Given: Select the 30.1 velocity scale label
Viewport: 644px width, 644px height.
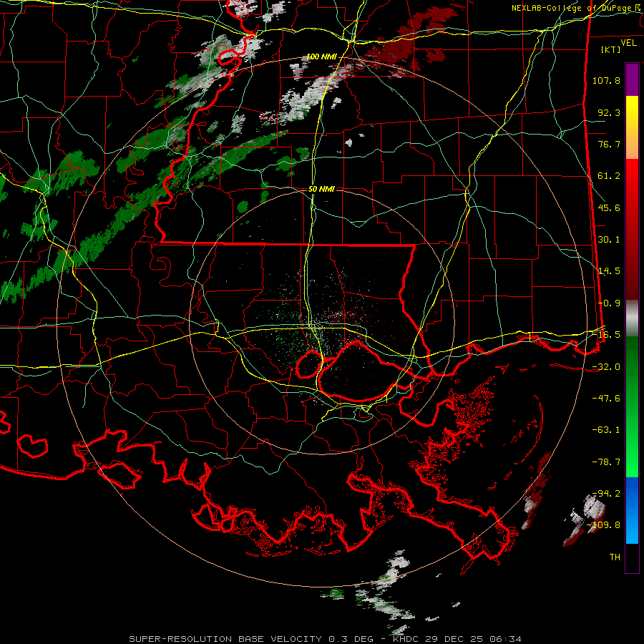Looking at the screenshot, I should tap(609, 240).
